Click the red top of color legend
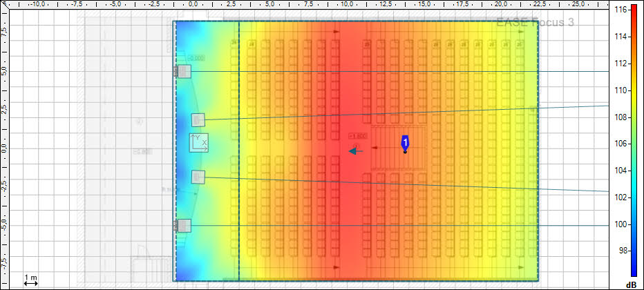Screen dimensions: 644x290 pos(634,10)
